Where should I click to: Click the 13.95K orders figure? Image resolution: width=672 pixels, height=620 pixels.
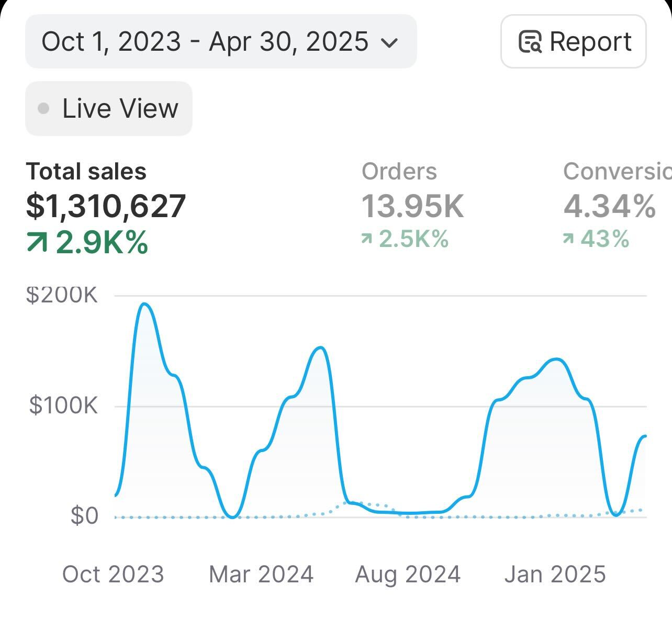413,206
